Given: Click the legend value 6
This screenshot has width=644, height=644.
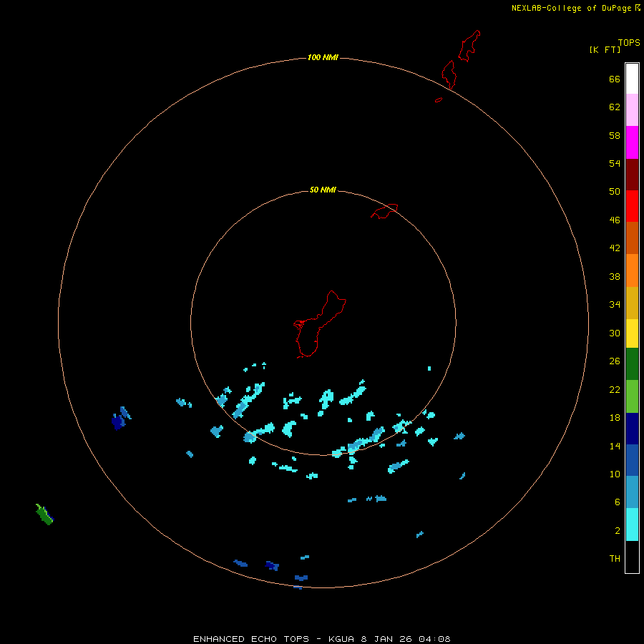Looking at the screenshot, I should point(617,502).
